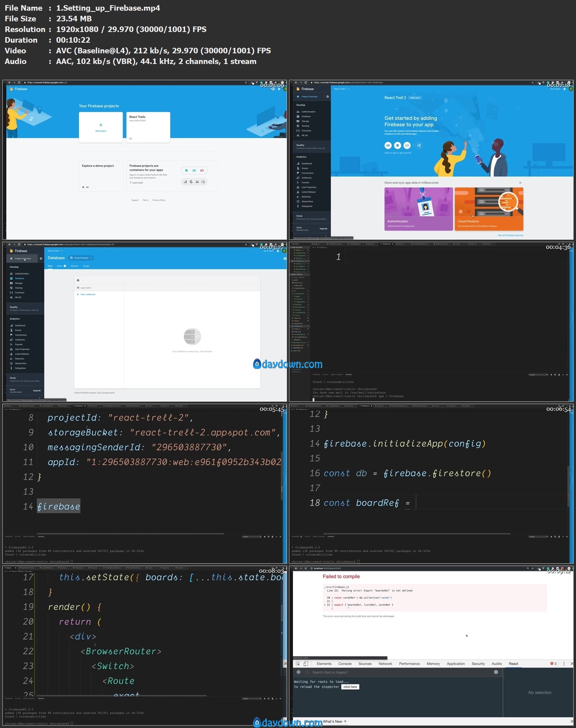Click the 'click here' reload inspector button

pos(350,687)
